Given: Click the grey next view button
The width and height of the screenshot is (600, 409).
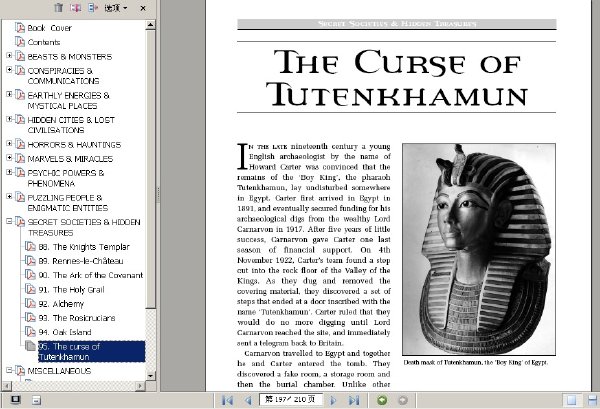Looking at the screenshot, I should (x=403, y=400).
